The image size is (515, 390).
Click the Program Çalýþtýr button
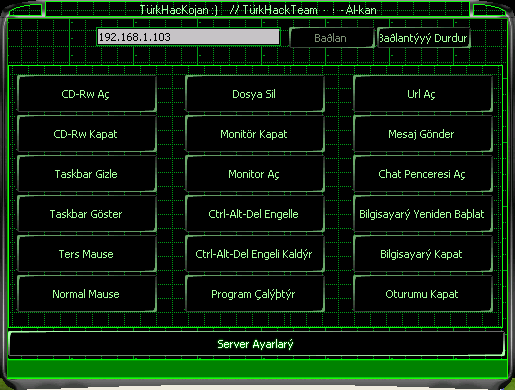point(255,294)
